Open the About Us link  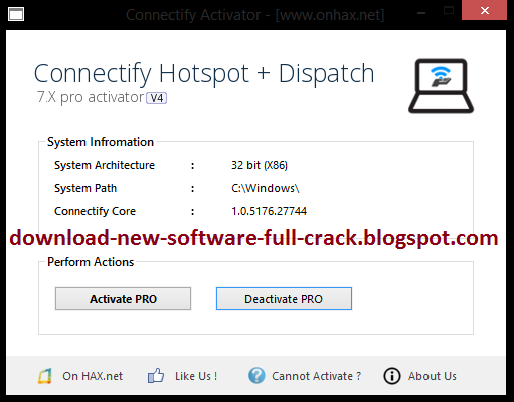pyautogui.click(x=432, y=376)
